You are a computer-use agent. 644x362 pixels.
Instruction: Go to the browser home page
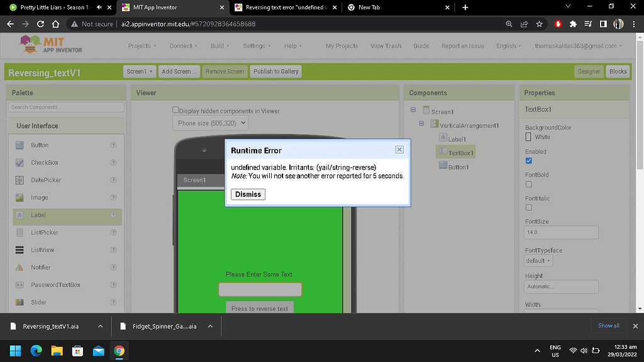pyautogui.click(x=55, y=24)
